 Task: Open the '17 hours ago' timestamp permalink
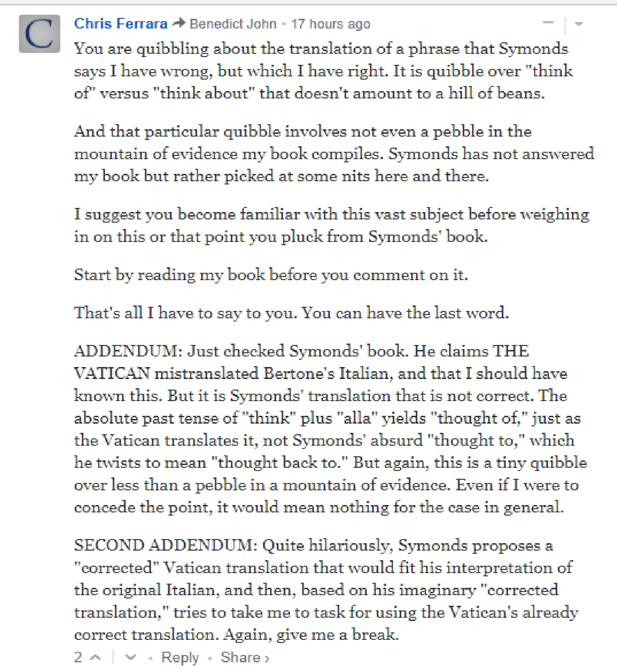pos(330,24)
